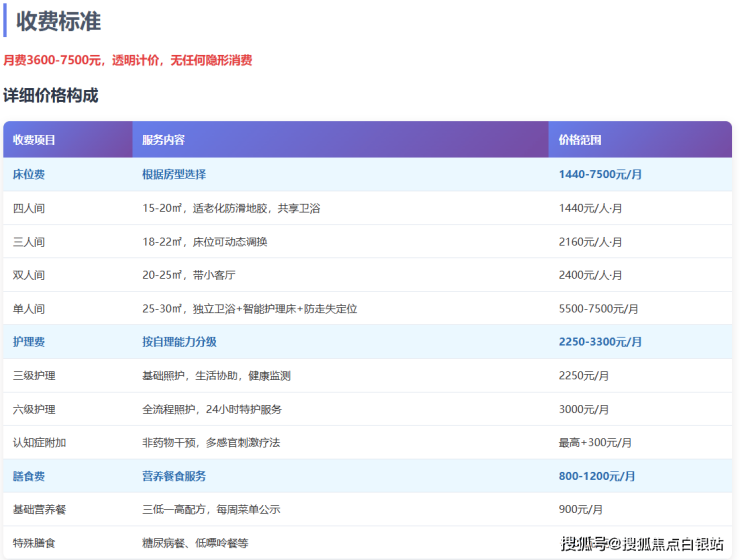The width and height of the screenshot is (740, 560).
Task: Click the 服务内容 column header
Action: pos(163,140)
